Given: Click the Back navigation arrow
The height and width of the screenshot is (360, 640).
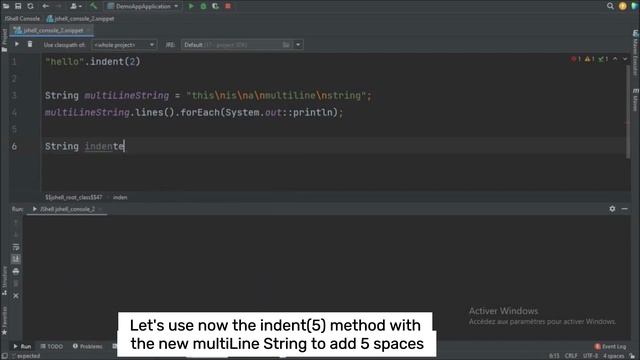Looking at the screenshot, I should click(x=45, y=6).
